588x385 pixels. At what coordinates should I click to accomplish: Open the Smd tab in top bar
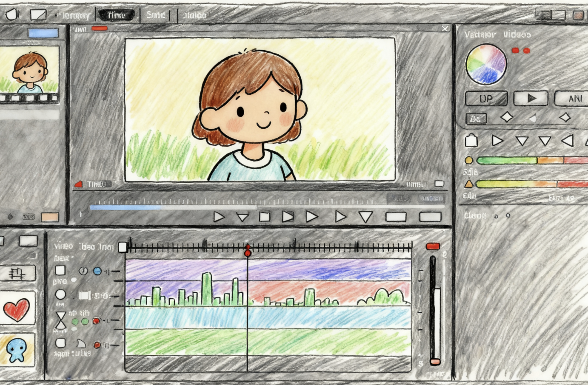point(155,15)
